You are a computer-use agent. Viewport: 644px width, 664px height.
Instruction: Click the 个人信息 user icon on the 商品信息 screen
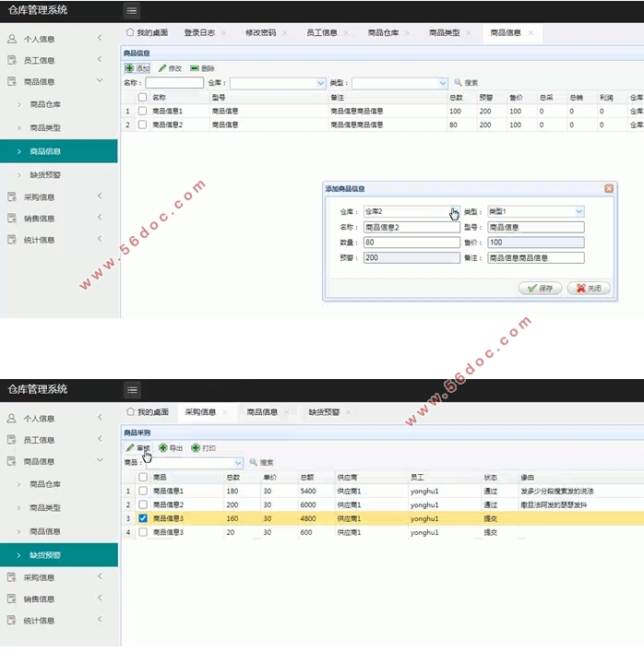pos(12,39)
